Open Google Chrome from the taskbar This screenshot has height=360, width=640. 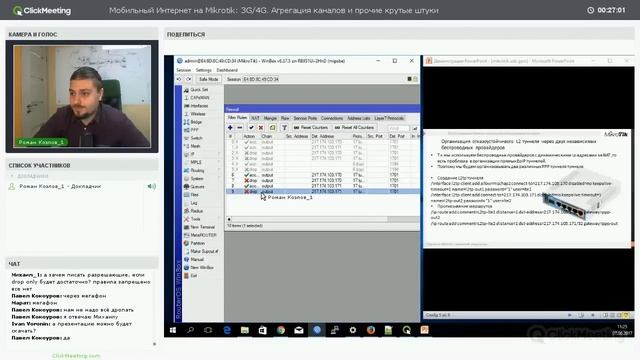281,330
